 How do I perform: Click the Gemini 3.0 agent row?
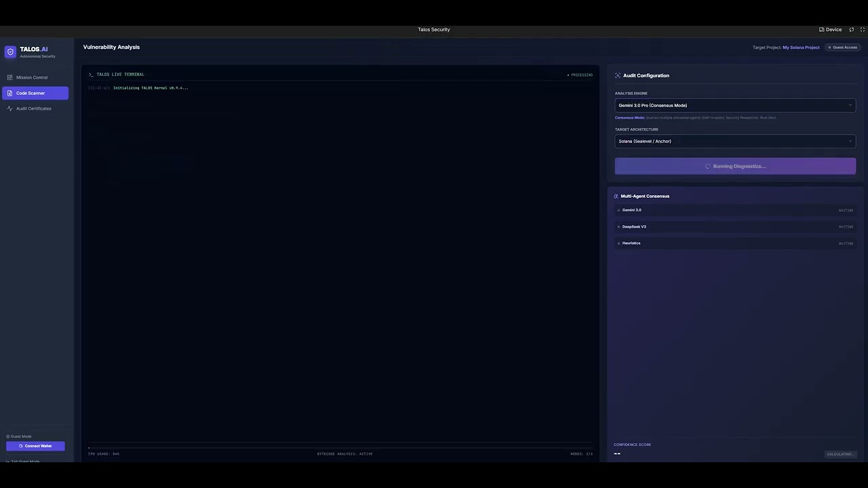pos(735,210)
